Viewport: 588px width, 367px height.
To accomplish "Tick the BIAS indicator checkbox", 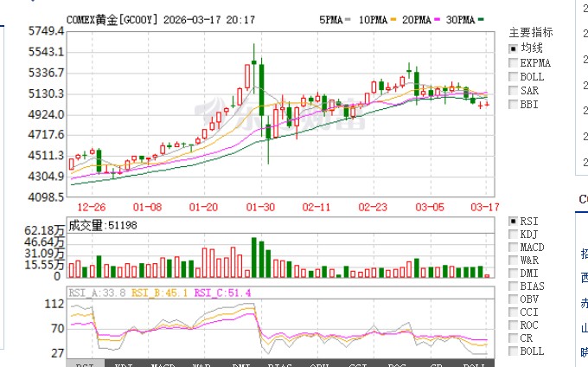I will tap(513, 286).
